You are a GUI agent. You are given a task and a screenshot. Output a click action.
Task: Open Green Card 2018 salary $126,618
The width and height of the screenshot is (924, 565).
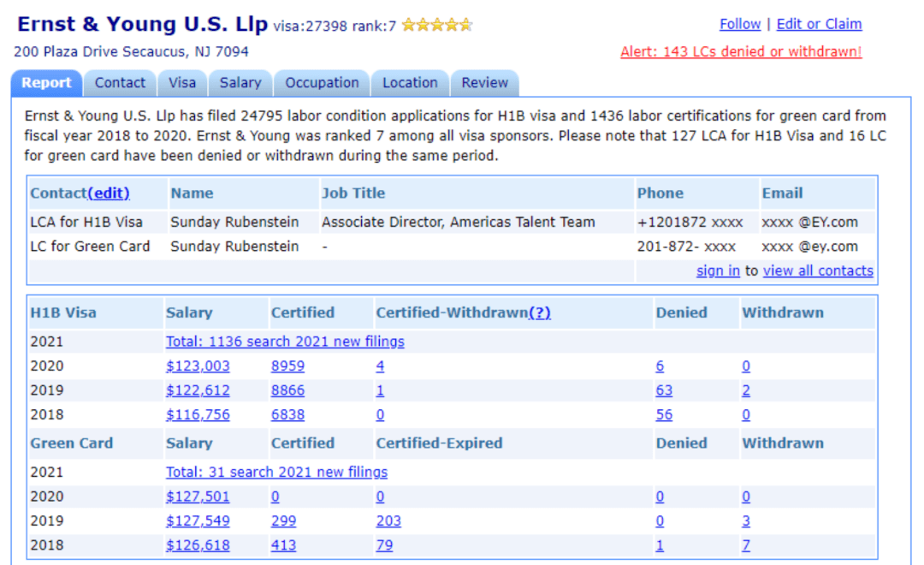click(198, 545)
